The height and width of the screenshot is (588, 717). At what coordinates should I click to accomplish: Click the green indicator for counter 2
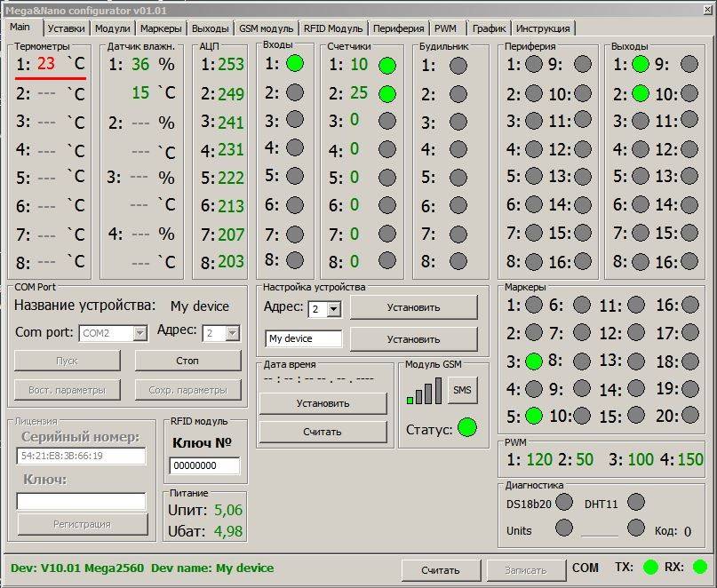[x=387, y=93]
